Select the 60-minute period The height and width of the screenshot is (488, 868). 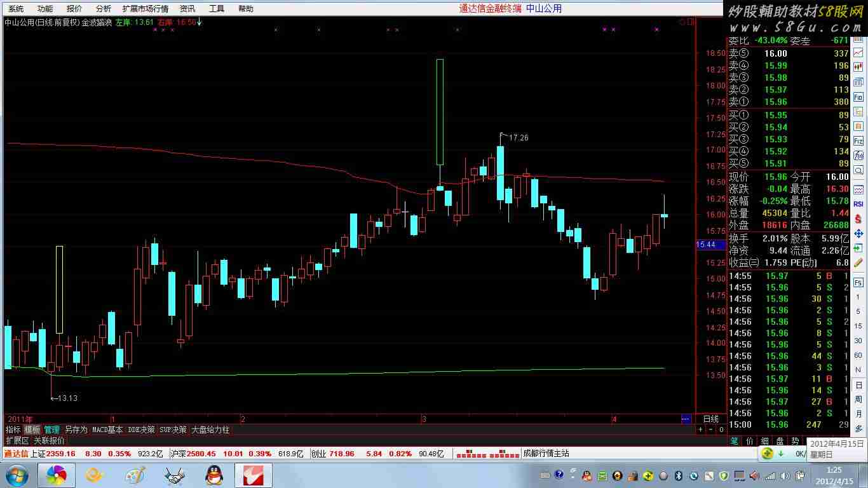[858, 355]
